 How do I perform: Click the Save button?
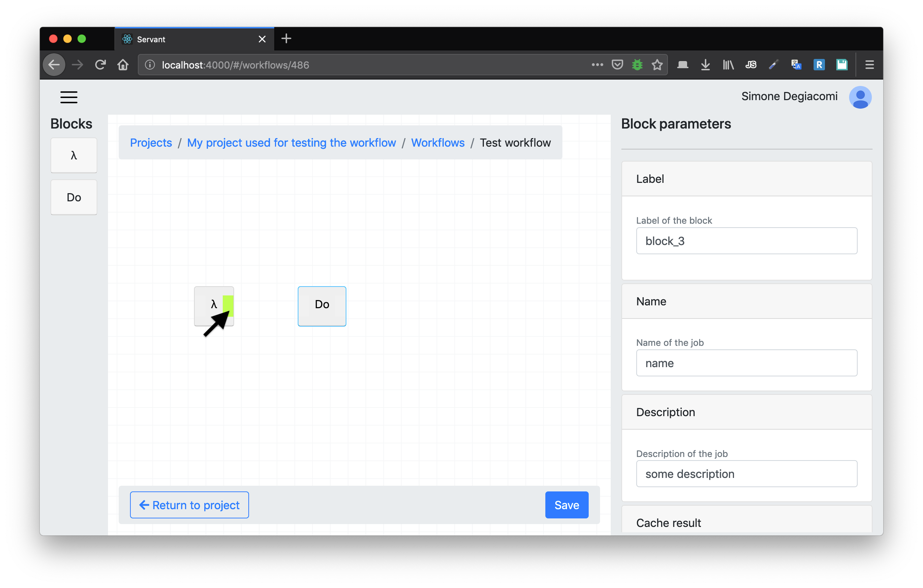pos(567,505)
